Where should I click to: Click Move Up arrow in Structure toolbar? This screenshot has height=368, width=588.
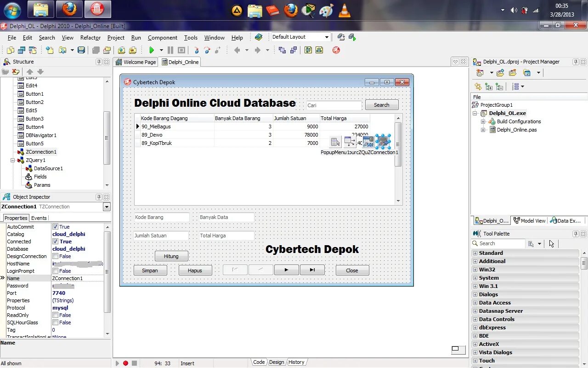(30, 72)
